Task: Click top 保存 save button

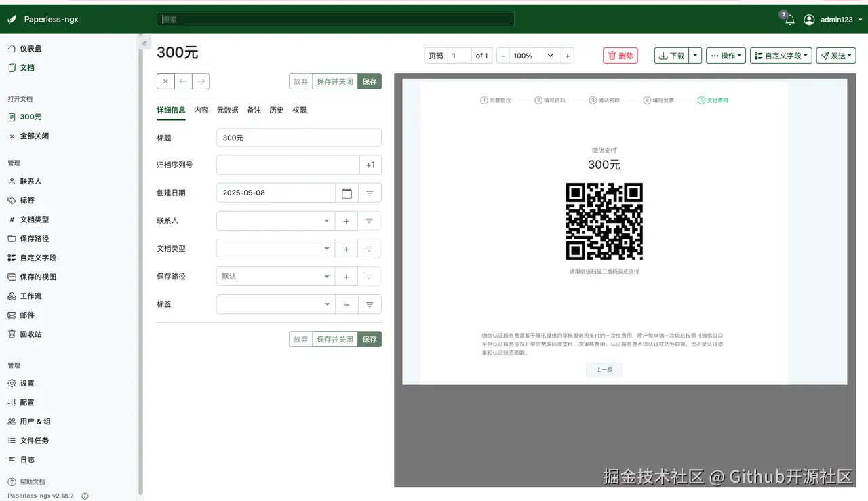Action: (370, 81)
